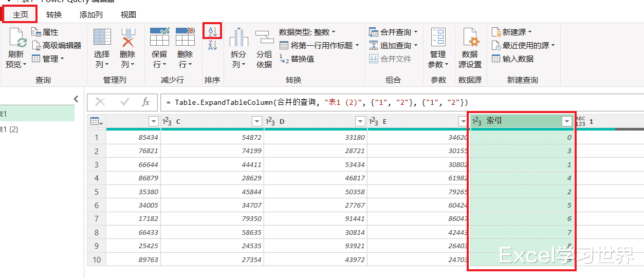Screen dimensions: 644x278
Task: Click the 选择列 icon
Action: tap(102, 38)
